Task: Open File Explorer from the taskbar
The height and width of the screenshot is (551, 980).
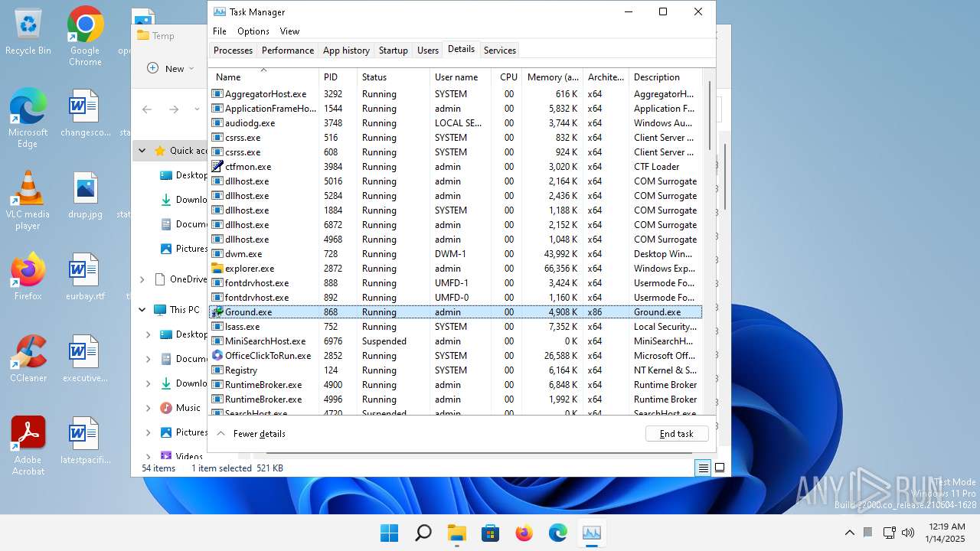Action: pyautogui.click(x=456, y=533)
